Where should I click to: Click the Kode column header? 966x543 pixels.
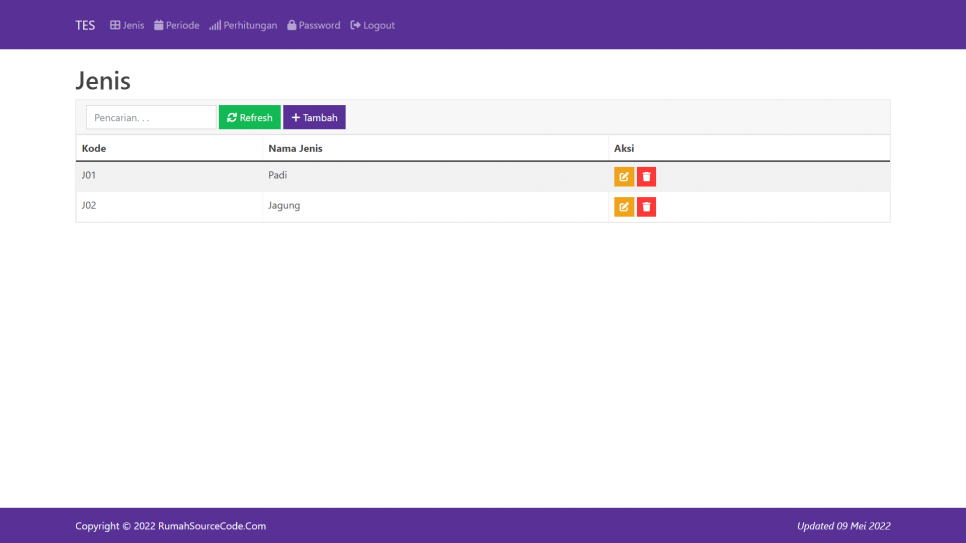click(x=94, y=148)
